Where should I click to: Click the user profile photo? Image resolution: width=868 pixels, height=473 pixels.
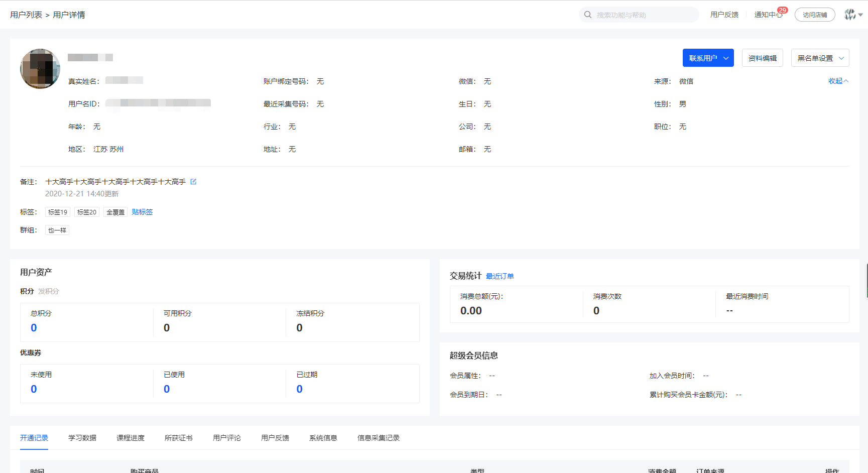tap(40, 69)
